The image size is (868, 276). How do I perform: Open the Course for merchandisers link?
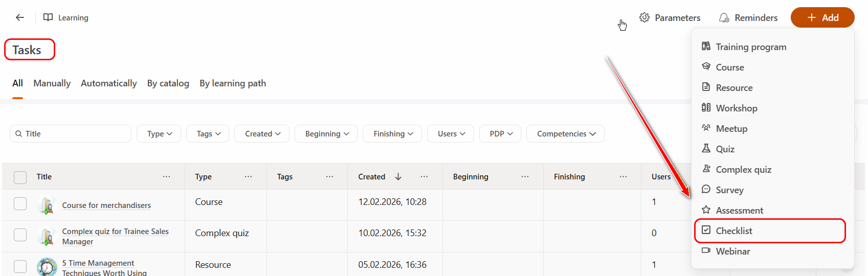(106, 205)
